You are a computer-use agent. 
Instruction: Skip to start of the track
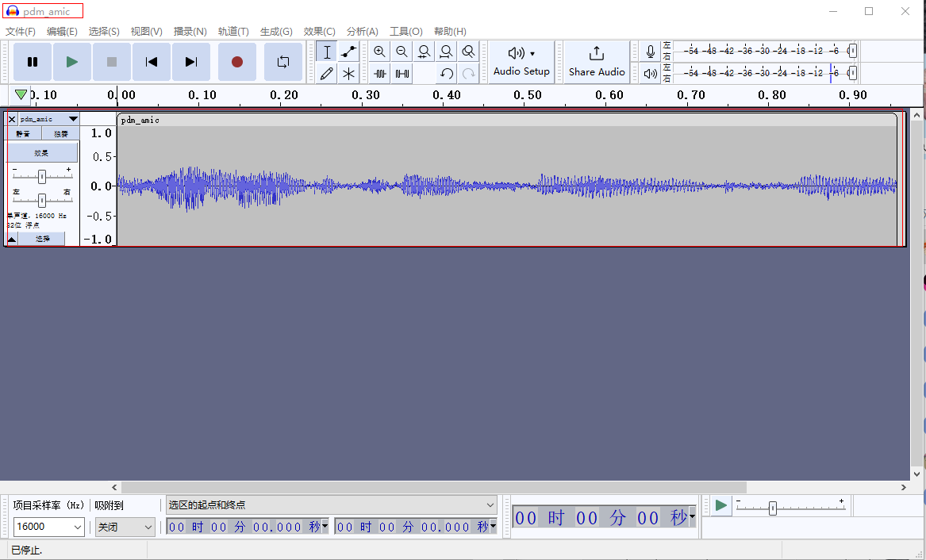(151, 62)
